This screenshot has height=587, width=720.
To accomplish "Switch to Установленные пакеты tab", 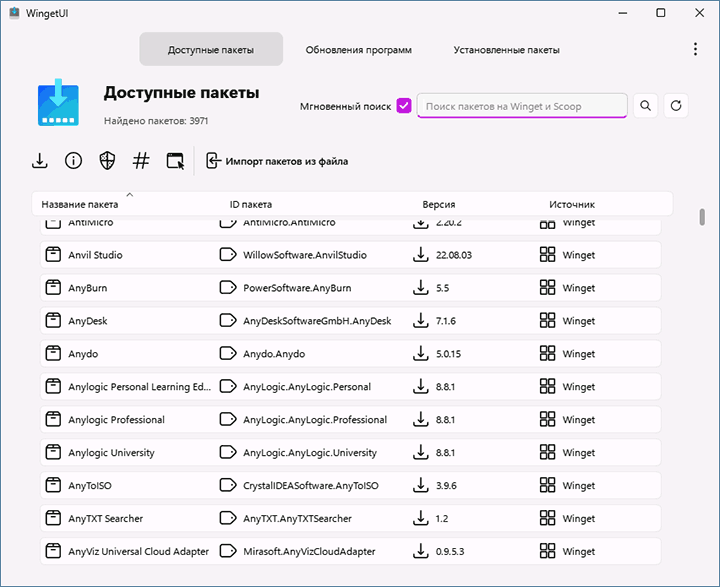I will (x=506, y=50).
